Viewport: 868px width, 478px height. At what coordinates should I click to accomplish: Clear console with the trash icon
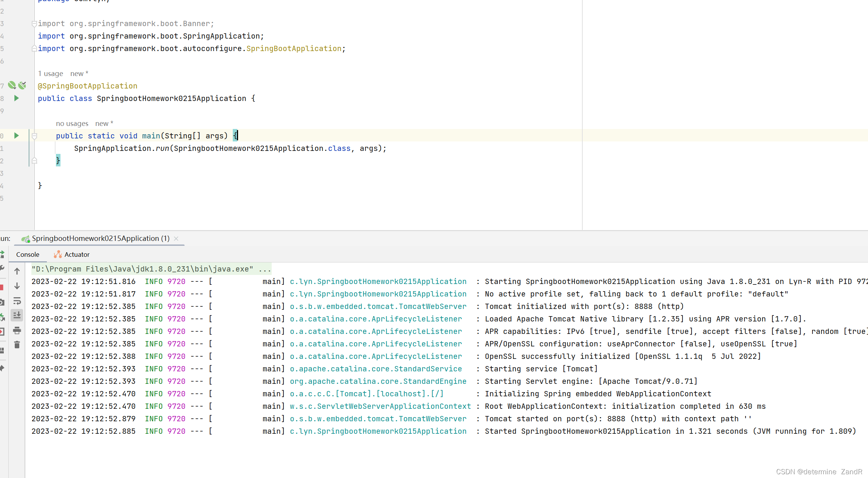pos(17,345)
